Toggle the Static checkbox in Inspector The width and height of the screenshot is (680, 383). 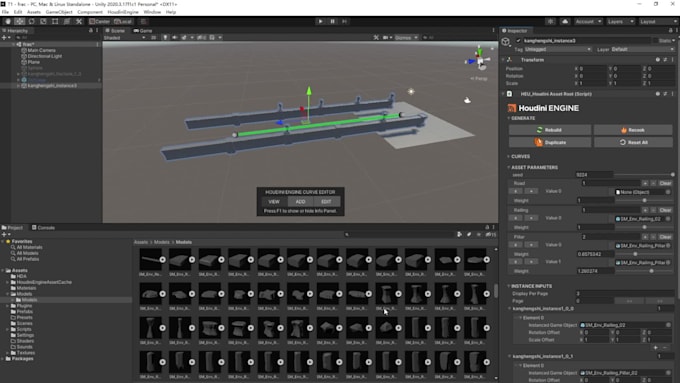click(656, 41)
